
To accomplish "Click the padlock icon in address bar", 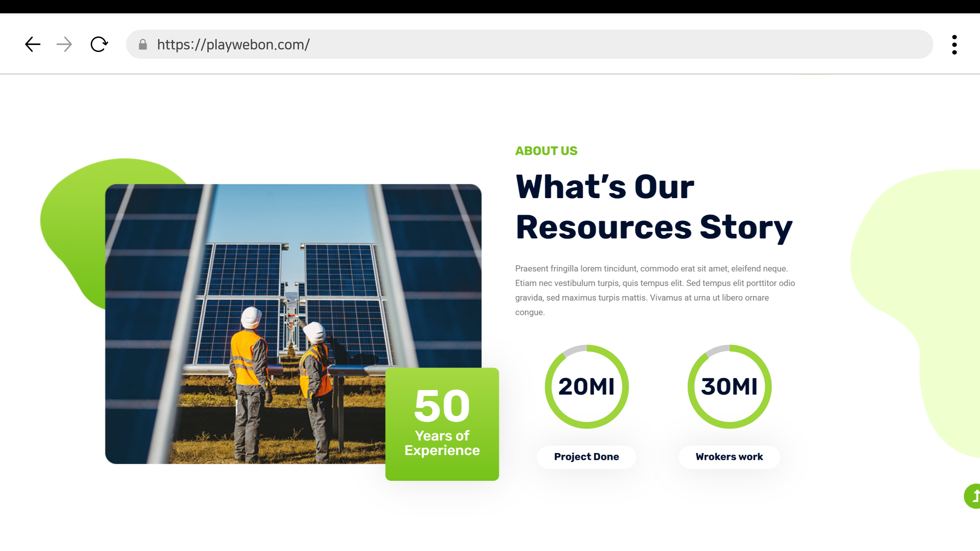I will [143, 44].
